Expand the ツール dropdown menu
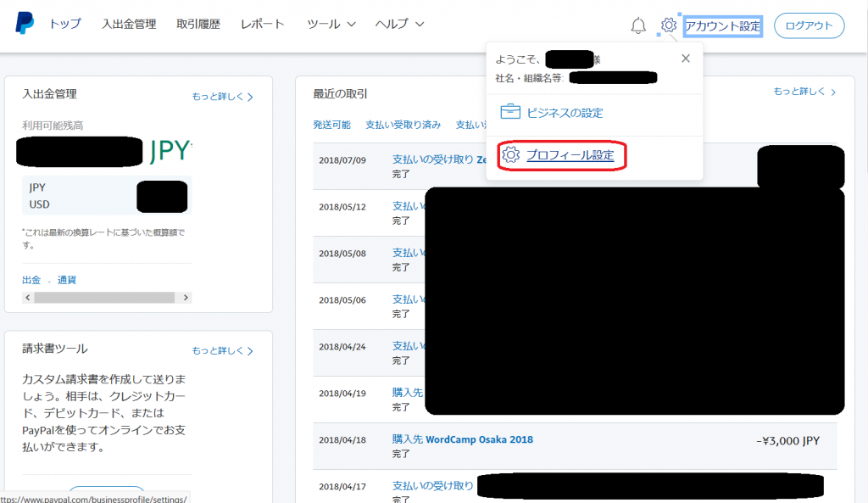This screenshot has height=503, width=868. pos(331,25)
